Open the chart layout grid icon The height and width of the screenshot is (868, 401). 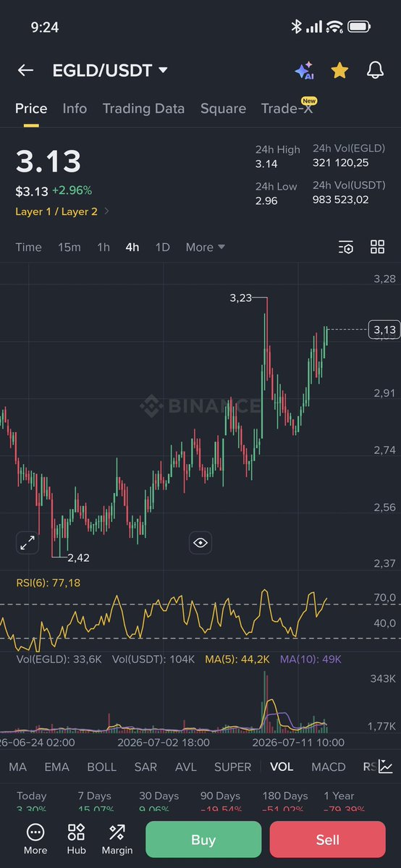[x=377, y=248]
